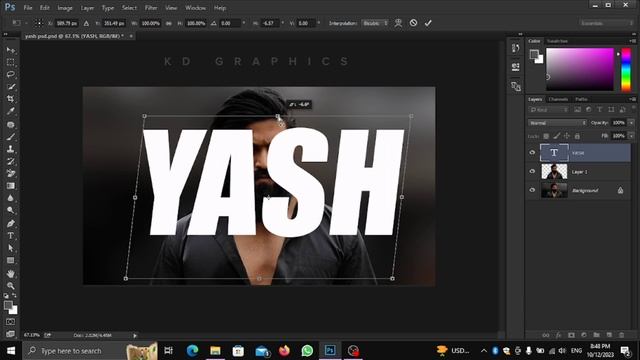Select the Horizontal Type tool
This screenshot has height=360, width=640.
(11, 236)
